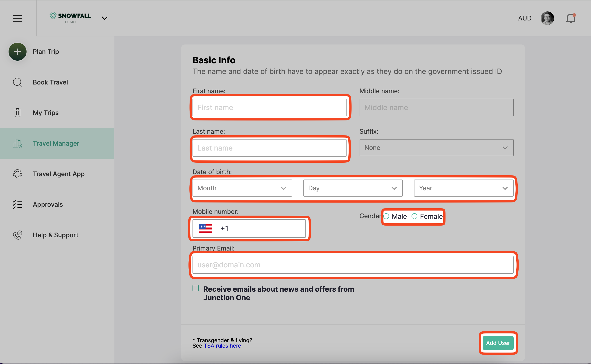The image size is (591, 364).
Task: Click the Book Travel search icon
Action: pos(18,82)
